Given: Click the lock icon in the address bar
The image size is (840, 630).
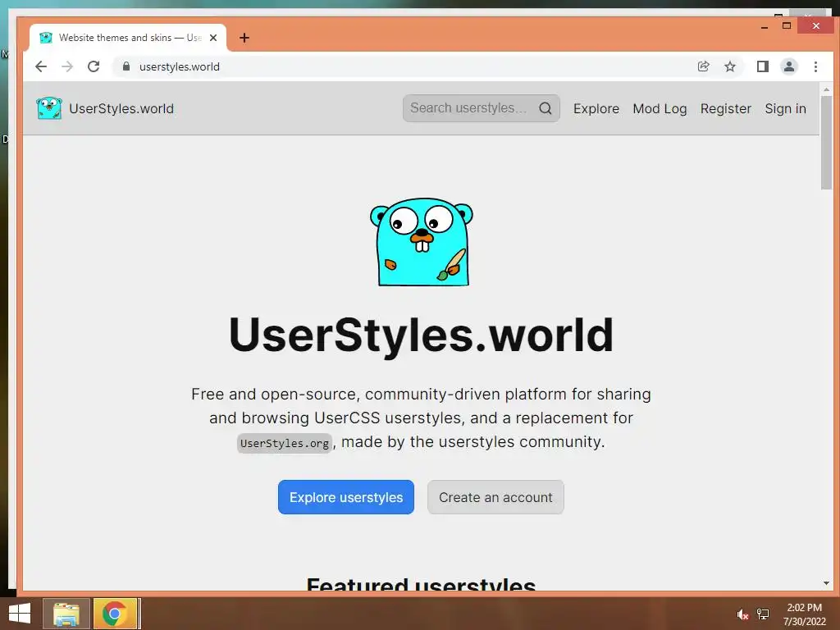Looking at the screenshot, I should pyautogui.click(x=126, y=66).
